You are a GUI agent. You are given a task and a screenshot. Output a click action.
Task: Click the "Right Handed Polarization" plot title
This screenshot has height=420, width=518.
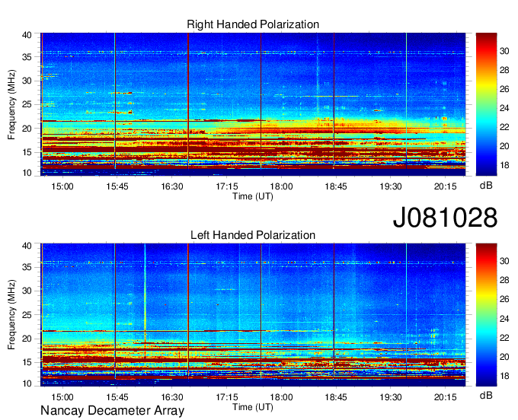point(253,24)
